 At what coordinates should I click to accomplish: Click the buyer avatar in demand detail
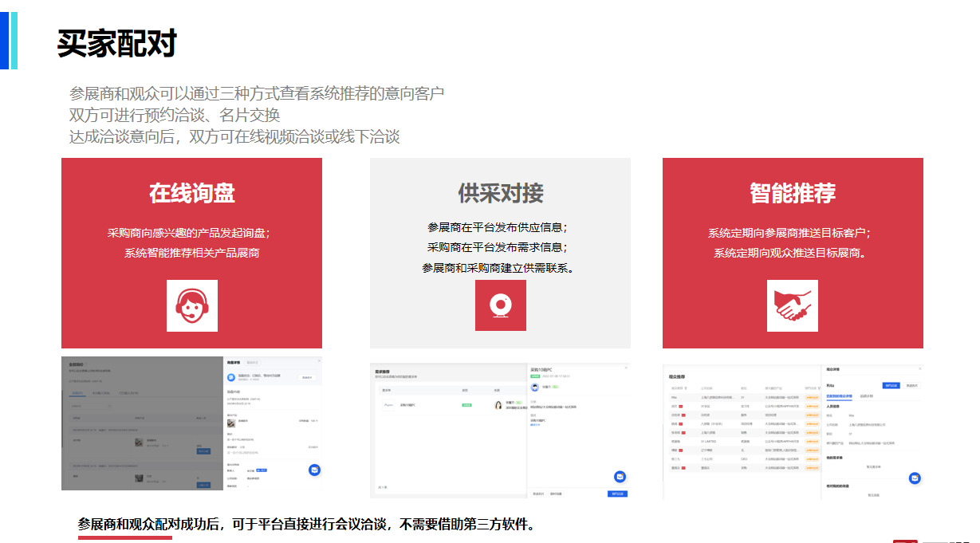click(x=535, y=386)
